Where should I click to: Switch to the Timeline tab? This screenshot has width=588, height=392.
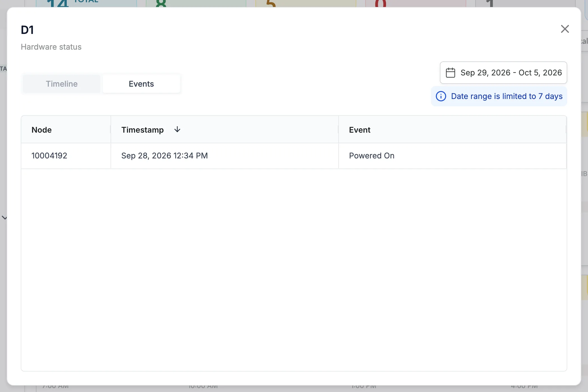click(x=61, y=84)
